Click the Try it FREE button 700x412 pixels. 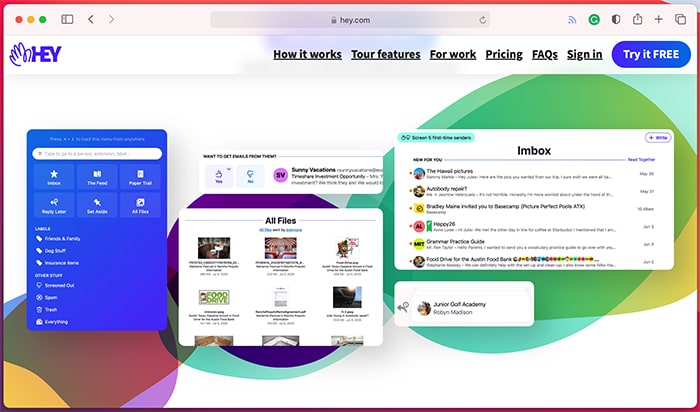click(x=651, y=54)
